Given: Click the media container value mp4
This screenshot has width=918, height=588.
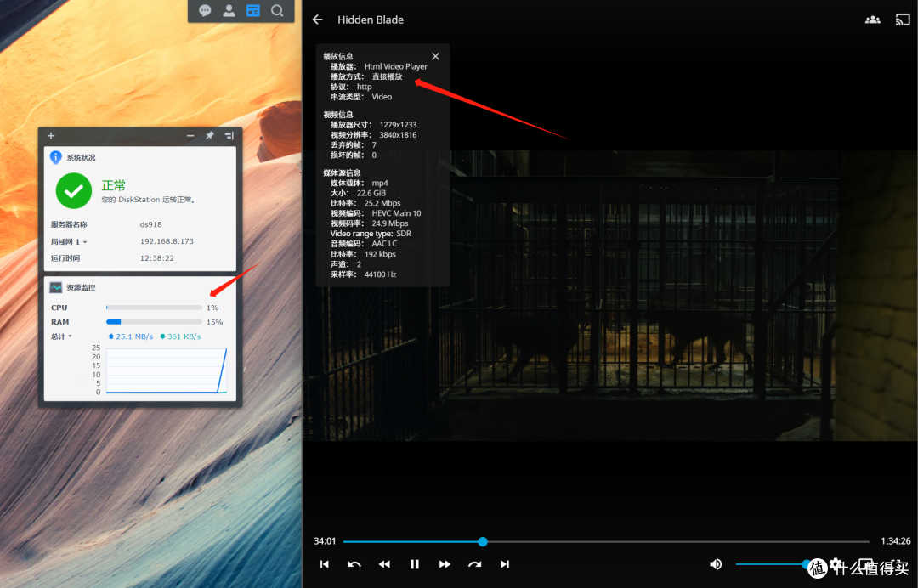Looking at the screenshot, I should click(x=380, y=183).
